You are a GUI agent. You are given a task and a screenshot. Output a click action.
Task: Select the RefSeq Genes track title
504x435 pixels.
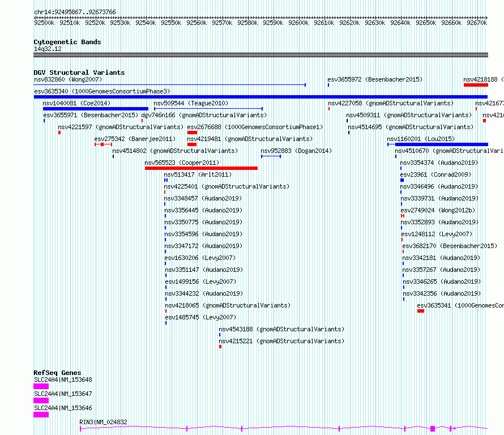click(57, 373)
